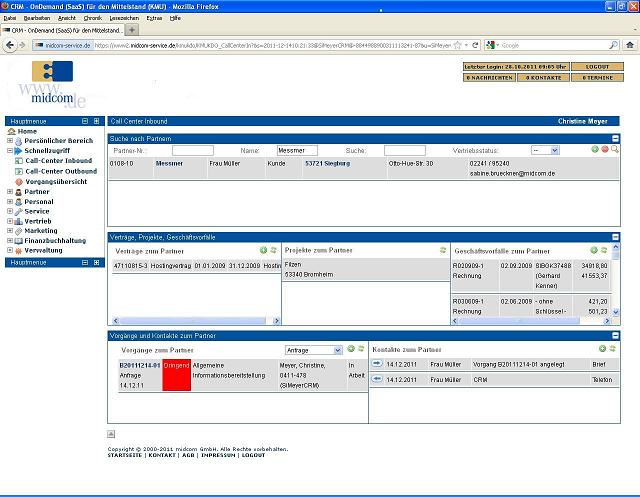This screenshot has width=640, height=497.
Task: Expand Persönlicher Bereich in the menu tree
Action: point(10,140)
